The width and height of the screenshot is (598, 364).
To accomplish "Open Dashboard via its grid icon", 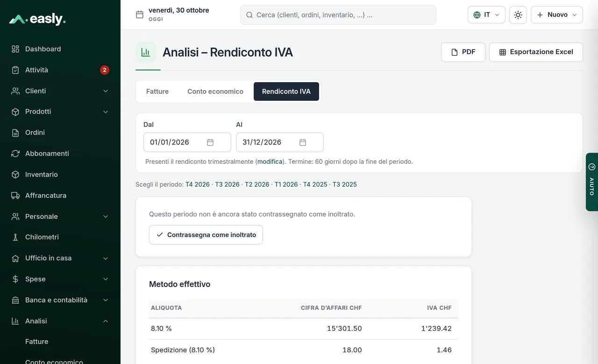I will (x=15, y=49).
